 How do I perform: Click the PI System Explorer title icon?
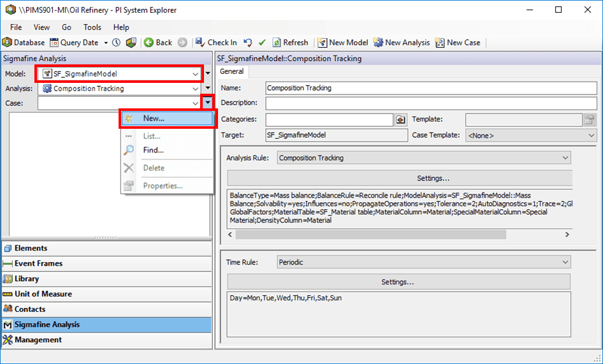10,10
